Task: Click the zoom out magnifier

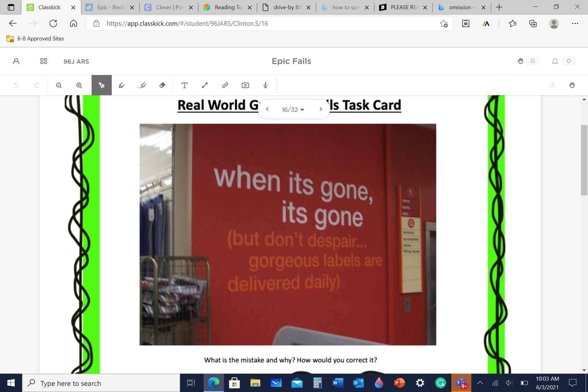Action: point(59,85)
